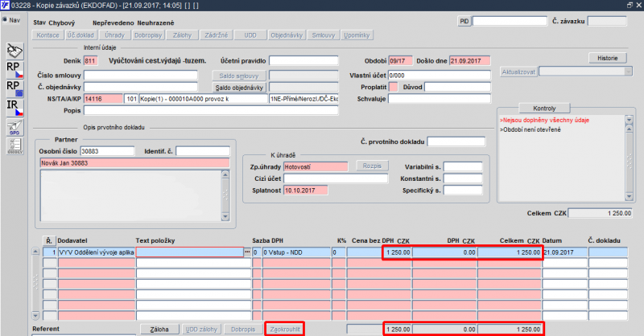Click the Záloha button
Viewport: 644px width, 336px height.
[159, 329]
